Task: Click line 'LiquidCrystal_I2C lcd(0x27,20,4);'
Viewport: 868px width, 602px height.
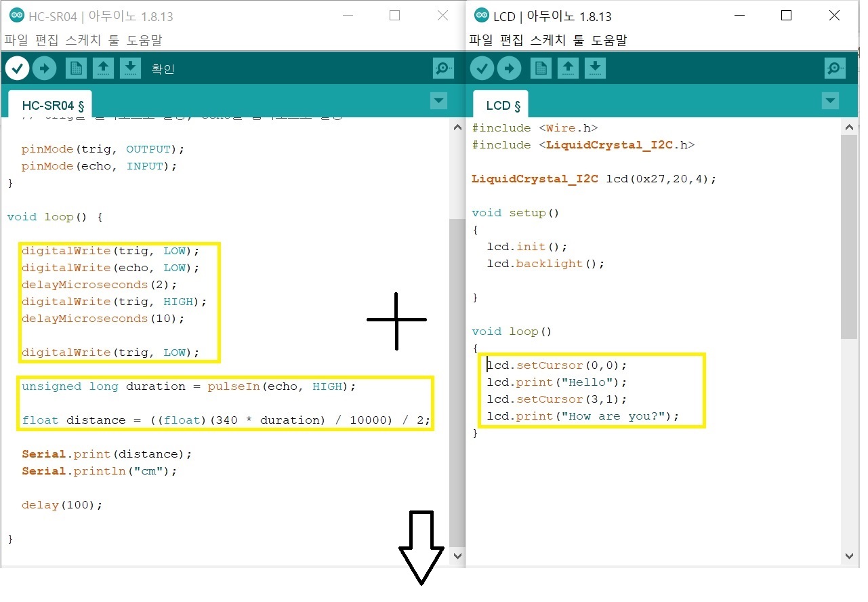Action: (x=594, y=179)
